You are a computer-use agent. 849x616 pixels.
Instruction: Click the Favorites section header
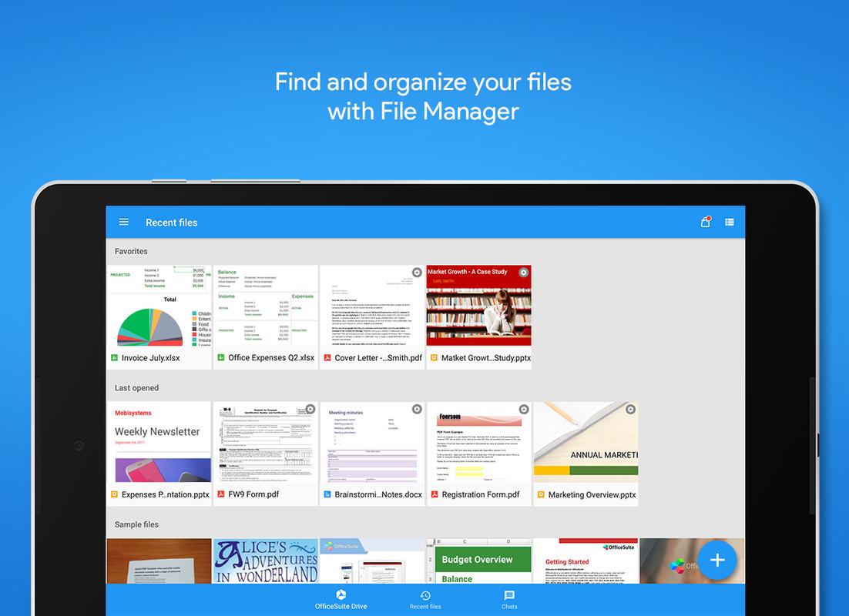pyautogui.click(x=131, y=251)
